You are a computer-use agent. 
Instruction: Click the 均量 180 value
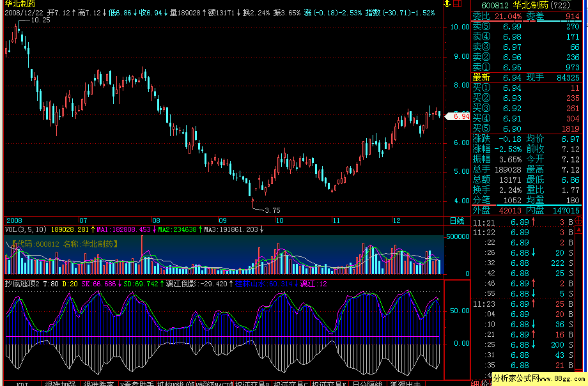point(573,200)
